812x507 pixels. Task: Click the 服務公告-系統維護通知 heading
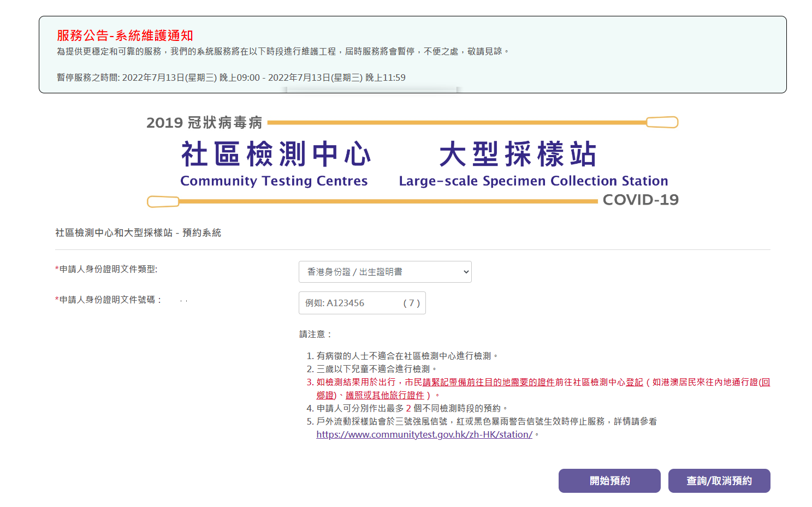coord(125,35)
